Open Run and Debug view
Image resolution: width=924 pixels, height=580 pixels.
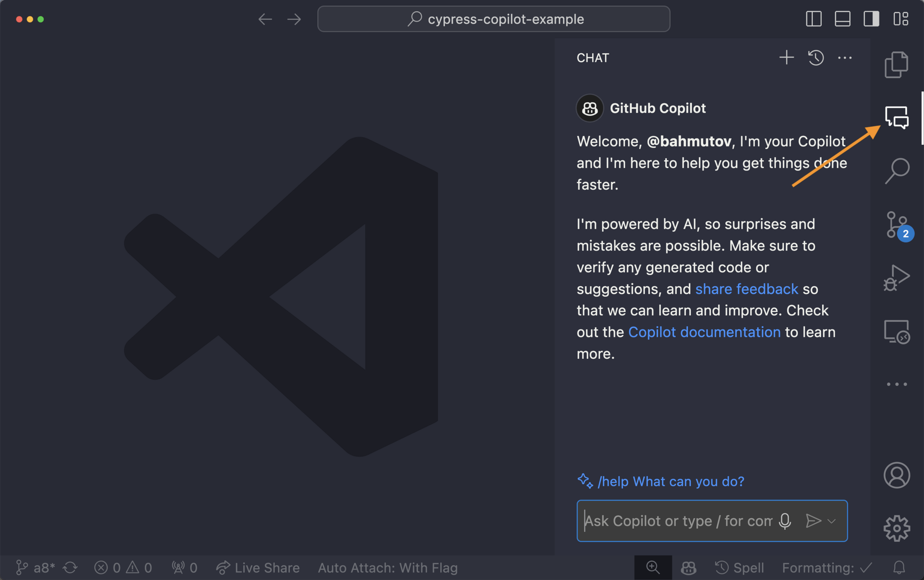point(897,278)
